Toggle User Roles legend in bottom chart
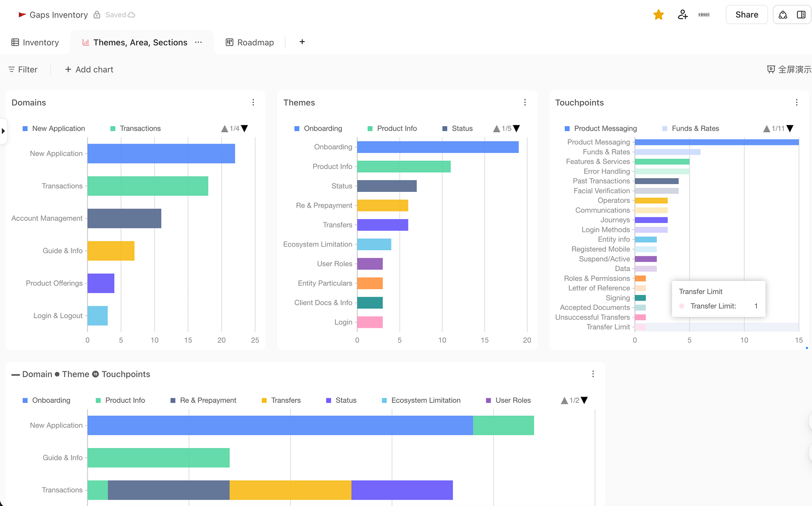Viewport: 812px width, 506px height. (x=509, y=401)
